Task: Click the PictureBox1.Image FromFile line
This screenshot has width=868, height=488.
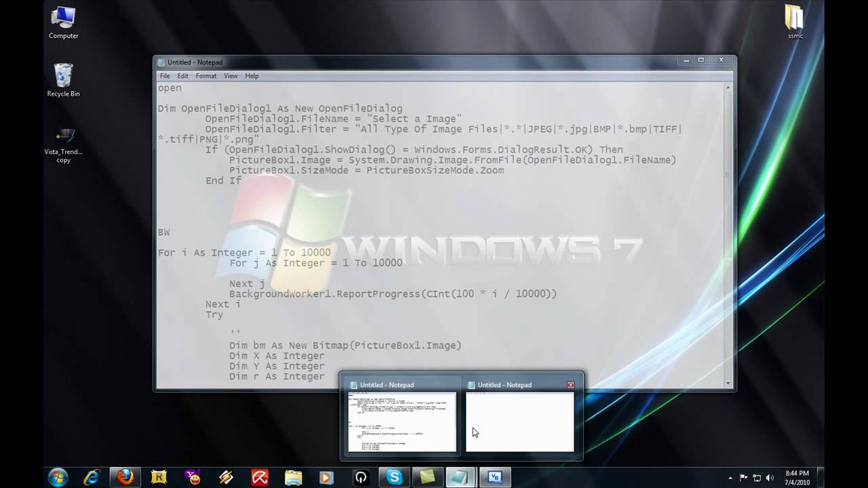Action: (452, 160)
